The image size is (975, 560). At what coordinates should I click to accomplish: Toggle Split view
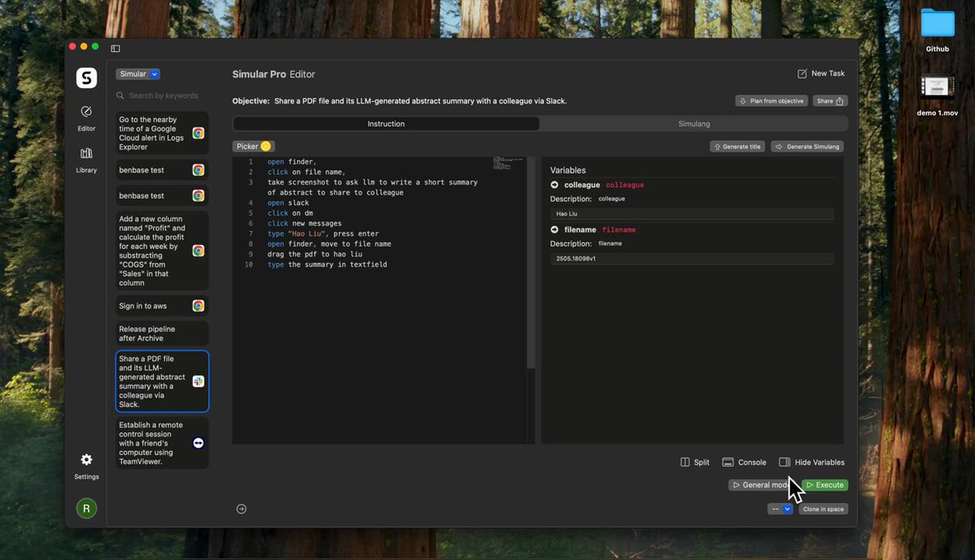click(695, 462)
